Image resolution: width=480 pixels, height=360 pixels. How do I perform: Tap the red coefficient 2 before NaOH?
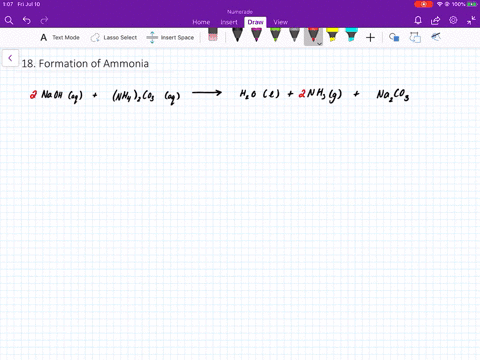pos(33,95)
